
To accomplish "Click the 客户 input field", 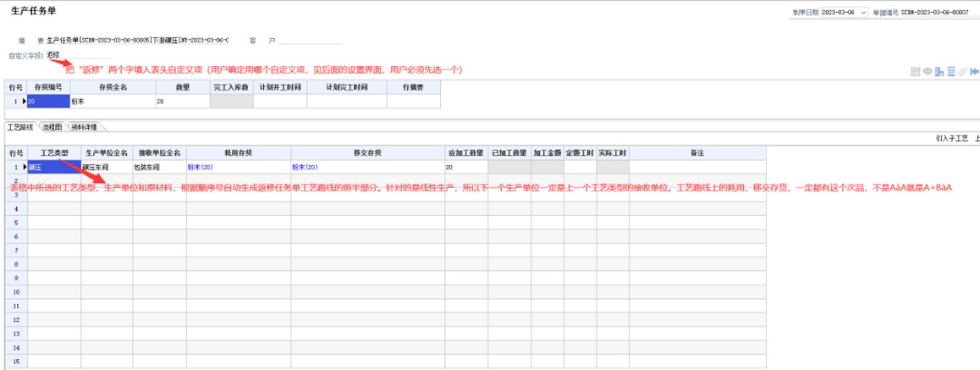I will 310,40.
